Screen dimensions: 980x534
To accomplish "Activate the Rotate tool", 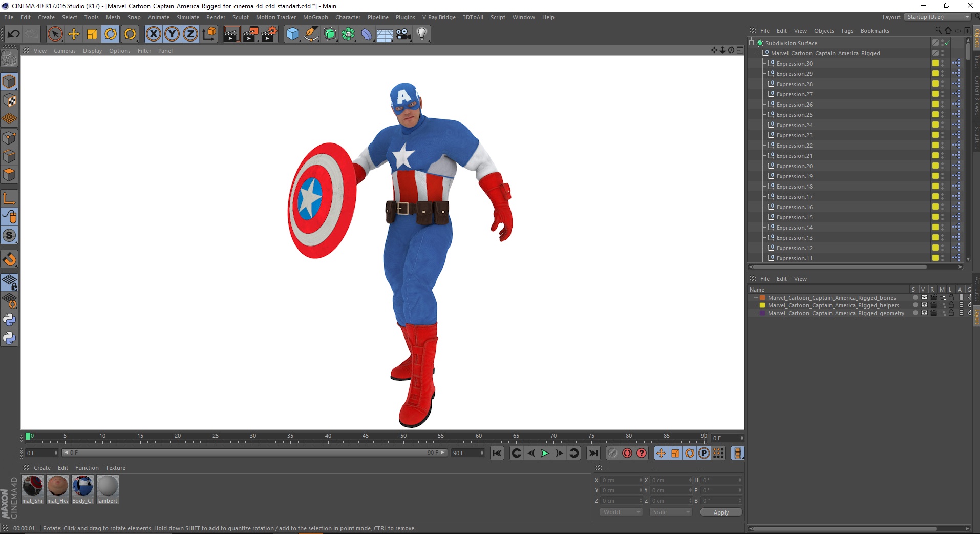I will 111,34.
